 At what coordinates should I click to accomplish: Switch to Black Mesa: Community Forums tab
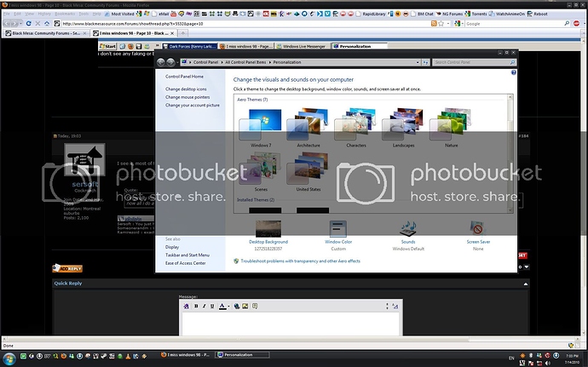coord(46,33)
